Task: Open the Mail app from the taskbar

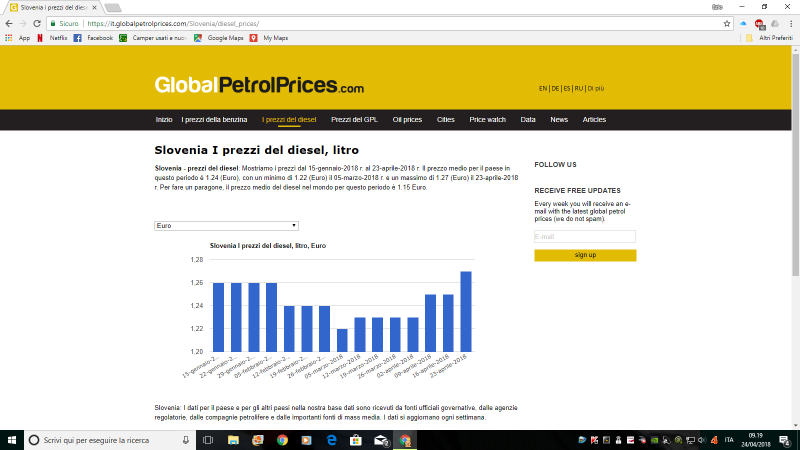Action: point(381,440)
